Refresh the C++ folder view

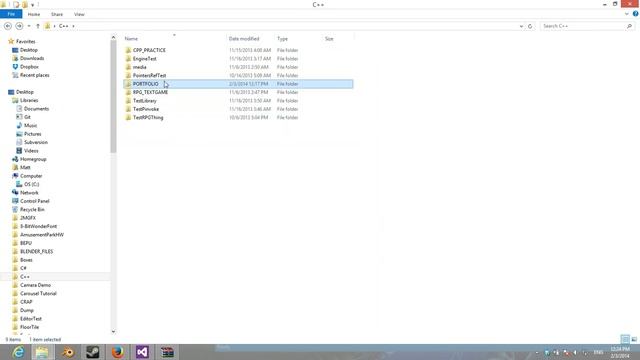tap(530, 26)
